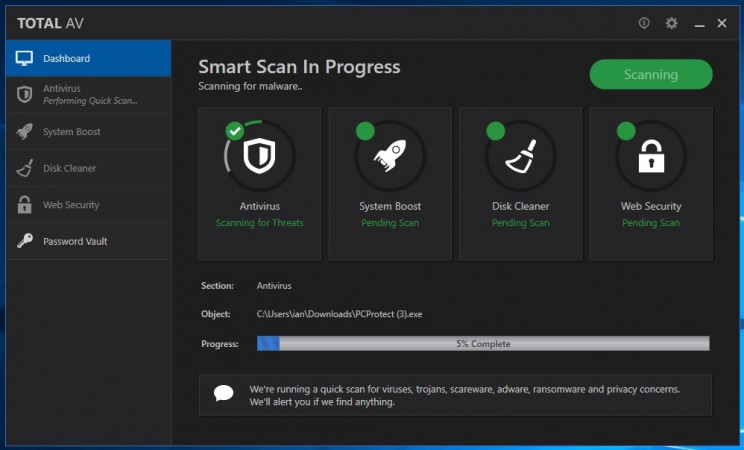Click the System Boost card rocket icon
Image resolution: width=744 pixels, height=450 pixels.
click(390, 155)
